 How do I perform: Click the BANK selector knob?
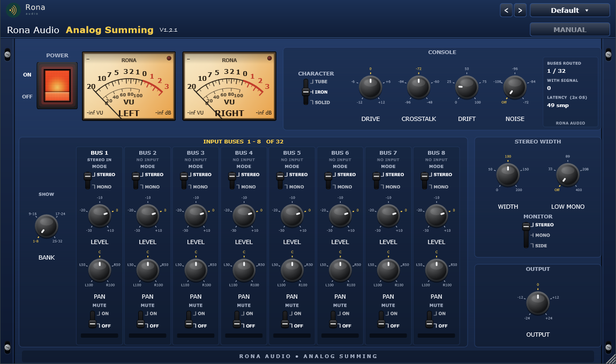(47, 226)
